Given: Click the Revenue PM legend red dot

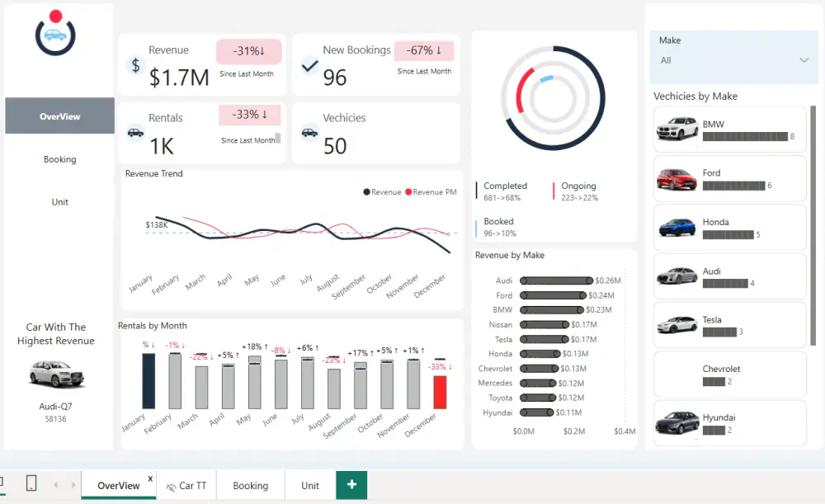Looking at the screenshot, I should point(408,192).
